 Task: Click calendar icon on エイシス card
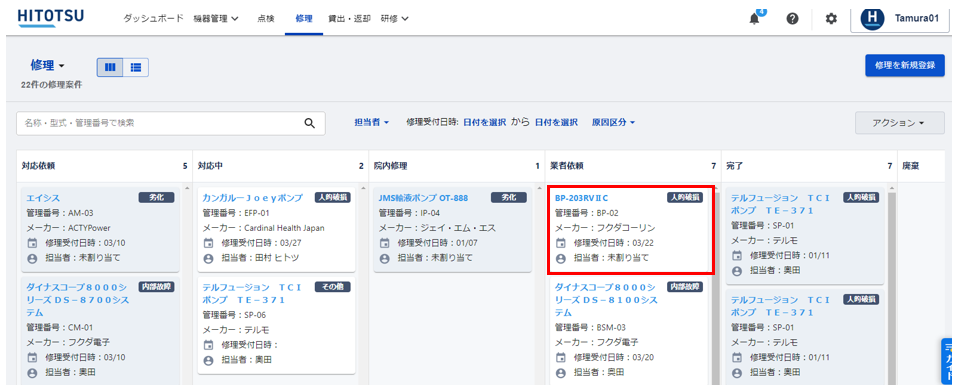pyautogui.click(x=32, y=243)
